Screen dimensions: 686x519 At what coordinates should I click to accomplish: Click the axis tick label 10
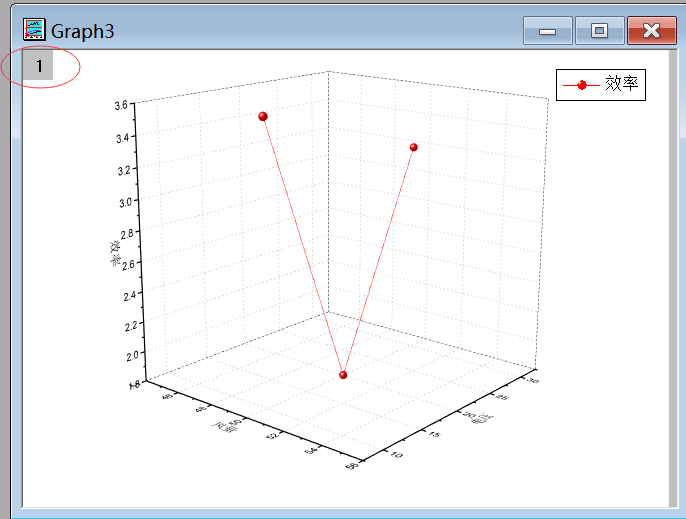click(396, 454)
